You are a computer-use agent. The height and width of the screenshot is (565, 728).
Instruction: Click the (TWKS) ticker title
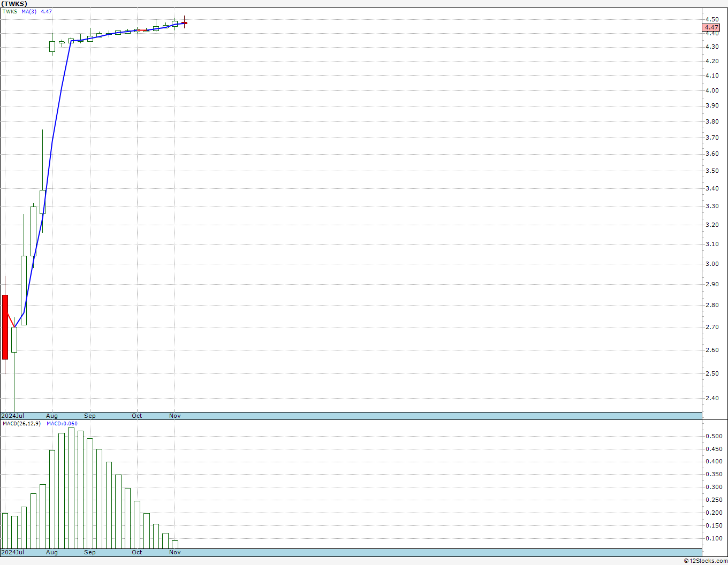coord(14,4)
